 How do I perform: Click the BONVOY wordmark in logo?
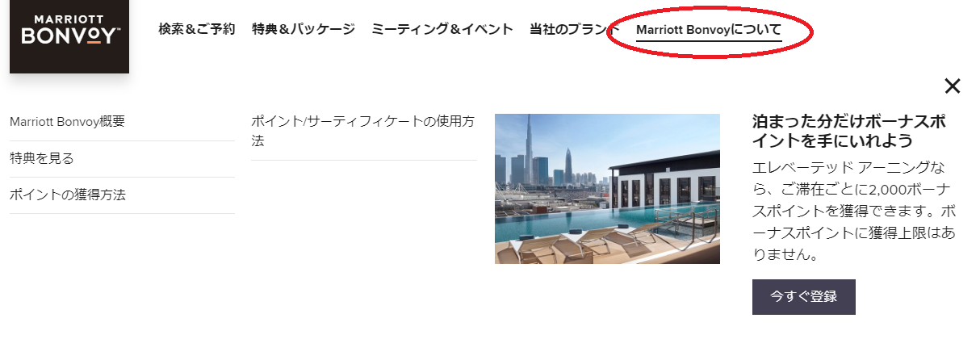point(69,37)
